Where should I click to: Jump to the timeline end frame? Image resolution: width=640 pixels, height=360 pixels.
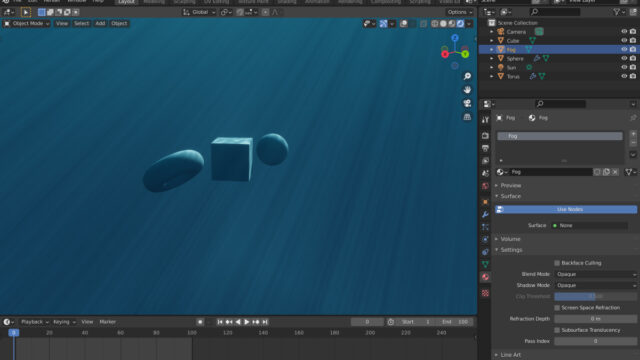tap(265, 322)
